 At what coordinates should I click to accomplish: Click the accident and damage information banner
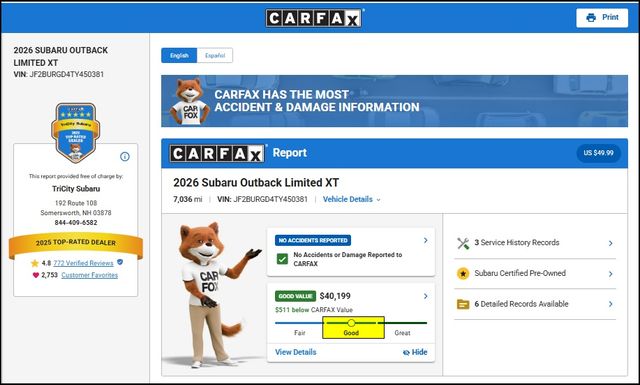click(x=394, y=101)
